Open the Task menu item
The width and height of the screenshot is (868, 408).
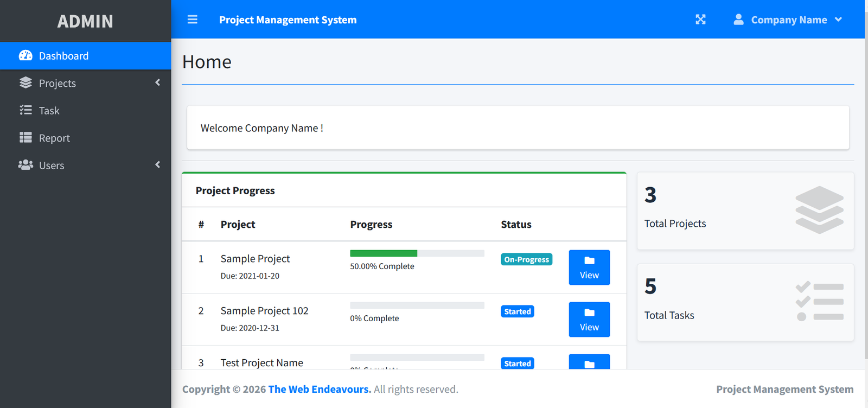click(49, 111)
